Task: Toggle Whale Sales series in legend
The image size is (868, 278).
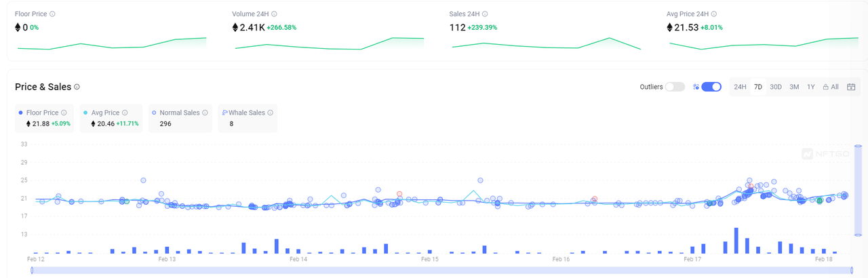Action: pyautogui.click(x=247, y=113)
